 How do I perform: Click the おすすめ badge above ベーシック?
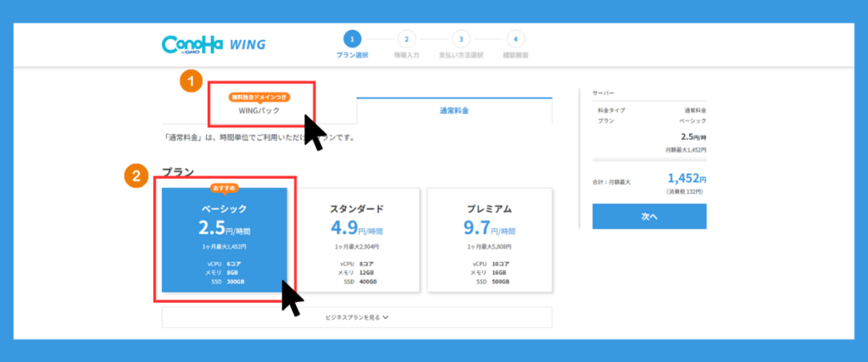point(225,187)
